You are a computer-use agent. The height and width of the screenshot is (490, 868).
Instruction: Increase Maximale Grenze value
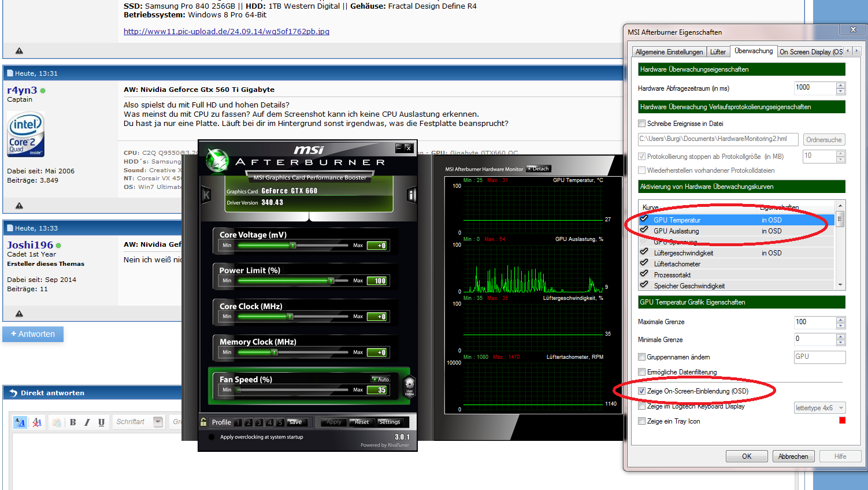[x=841, y=320]
